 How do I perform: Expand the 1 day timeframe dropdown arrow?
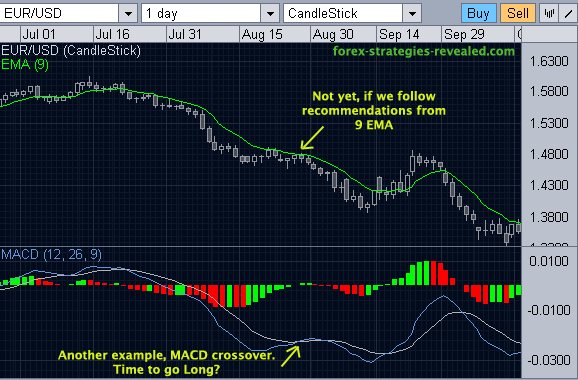point(270,14)
